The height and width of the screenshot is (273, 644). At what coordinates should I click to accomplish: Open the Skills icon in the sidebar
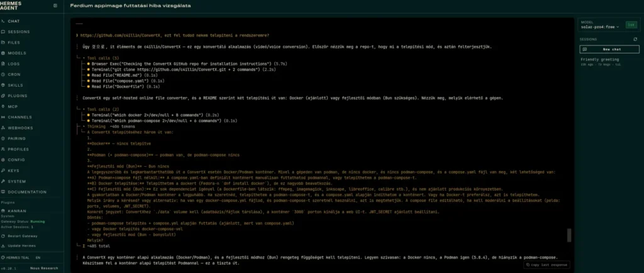[3, 85]
